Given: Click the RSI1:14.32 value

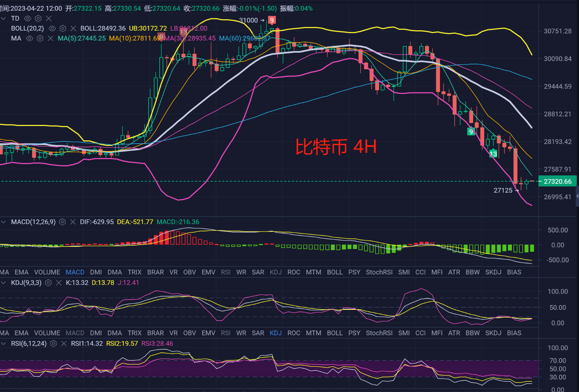Looking at the screenshot, I should (87, 343).
